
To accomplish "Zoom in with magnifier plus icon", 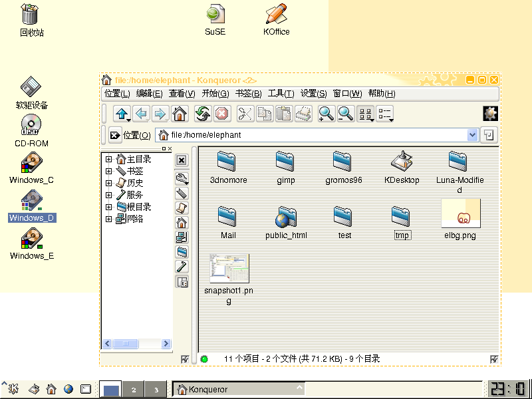I will 327,114.
